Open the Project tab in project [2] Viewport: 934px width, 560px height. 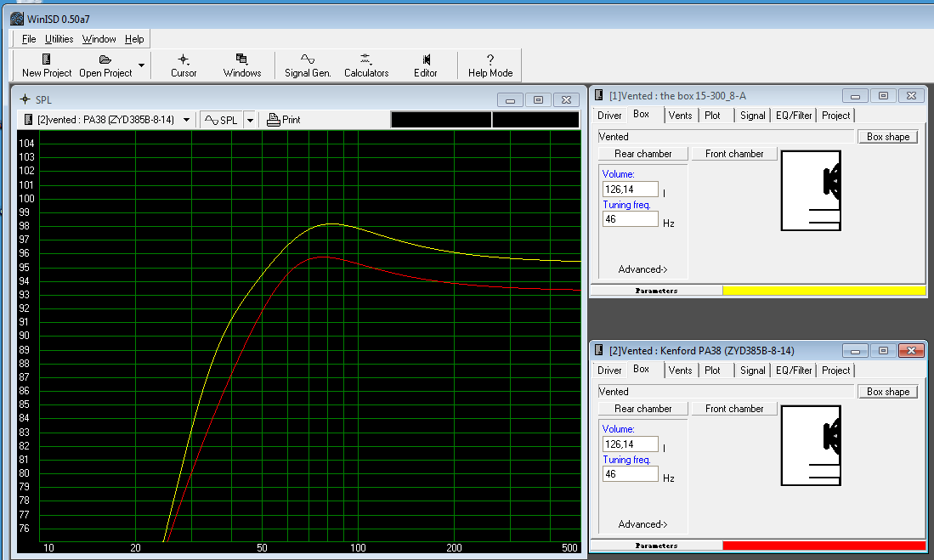coord(835,371)
